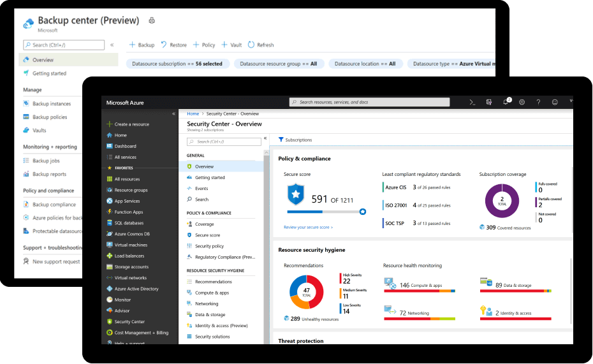
Task: Click Vault in Backup center toolbar
Action: click(231, 45)
